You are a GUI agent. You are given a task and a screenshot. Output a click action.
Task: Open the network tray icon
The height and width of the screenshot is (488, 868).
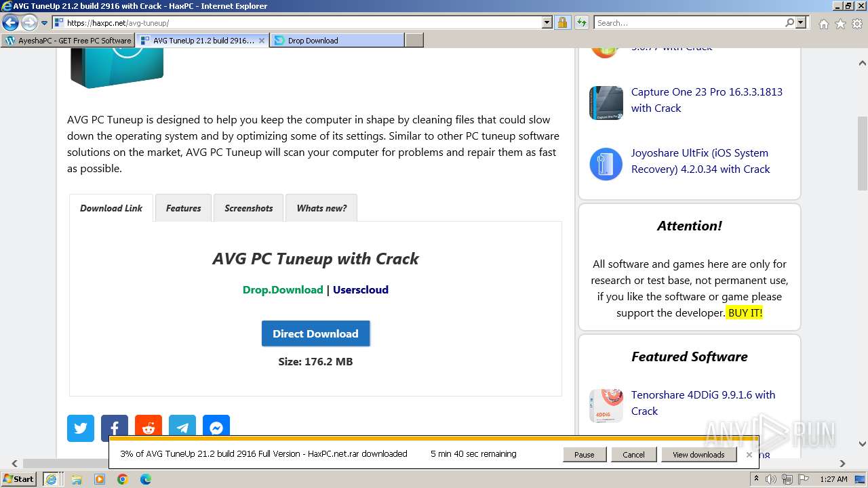pyautogui.click(x=786, y=479)
